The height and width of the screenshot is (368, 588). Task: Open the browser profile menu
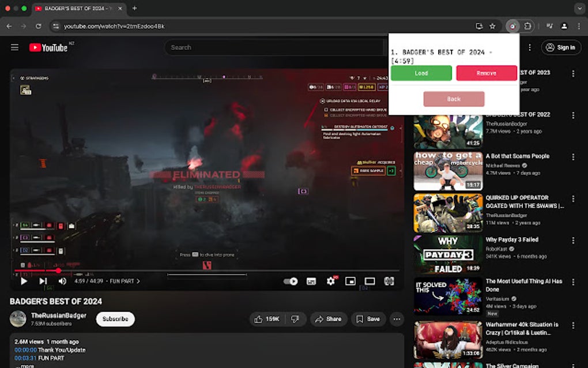pyautogui.click(x=563, y=26)
